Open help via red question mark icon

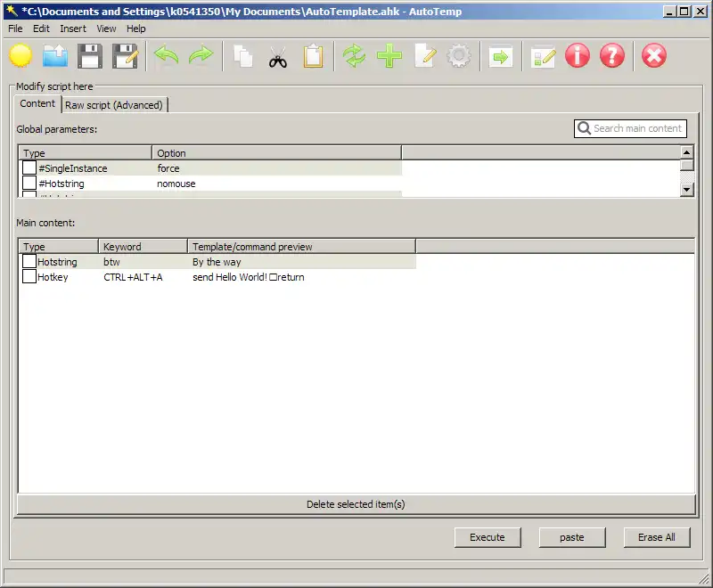pyautogui.click(x=612, y=56)
